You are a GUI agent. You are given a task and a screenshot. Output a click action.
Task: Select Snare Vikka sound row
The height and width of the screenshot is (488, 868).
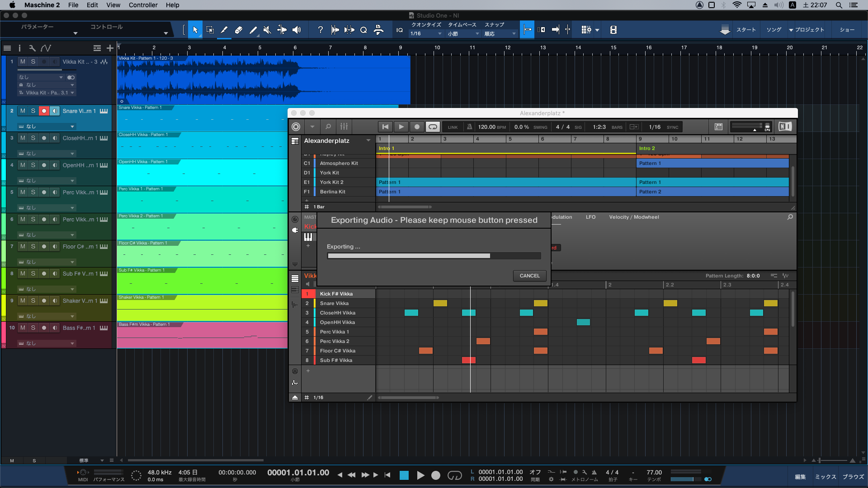pos(339,303)
